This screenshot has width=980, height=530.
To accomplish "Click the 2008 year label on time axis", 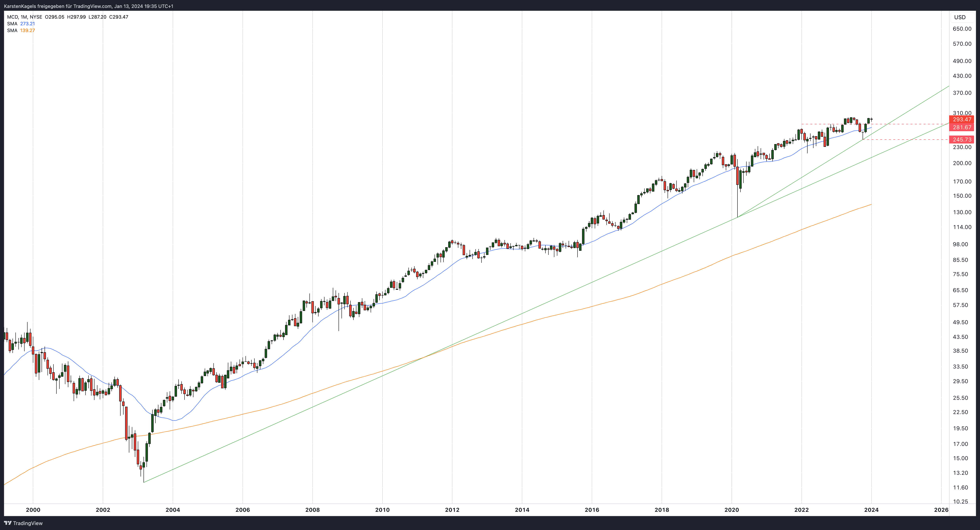I will [x=312, y=510].
